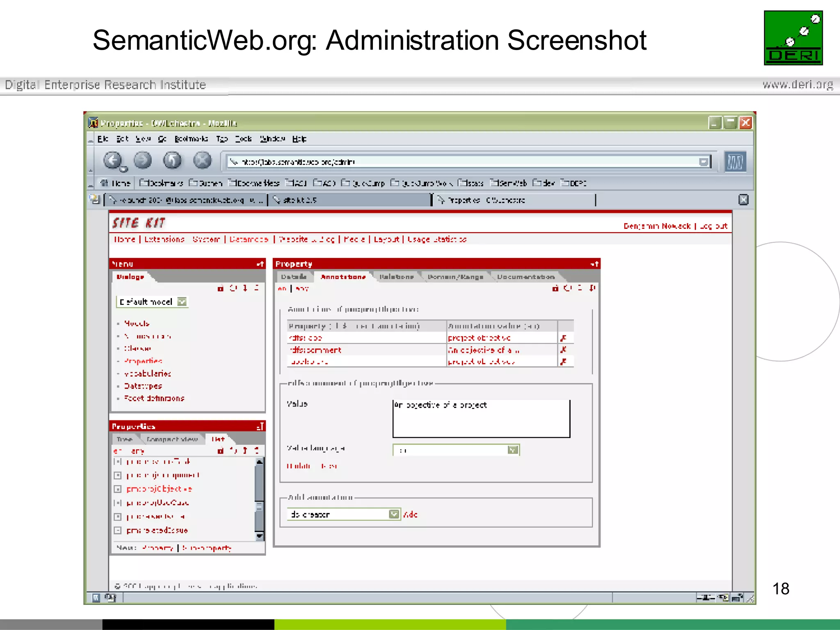
Task: Click the pin icon in the Property panel toolbar
Action: tap(592, 288)
